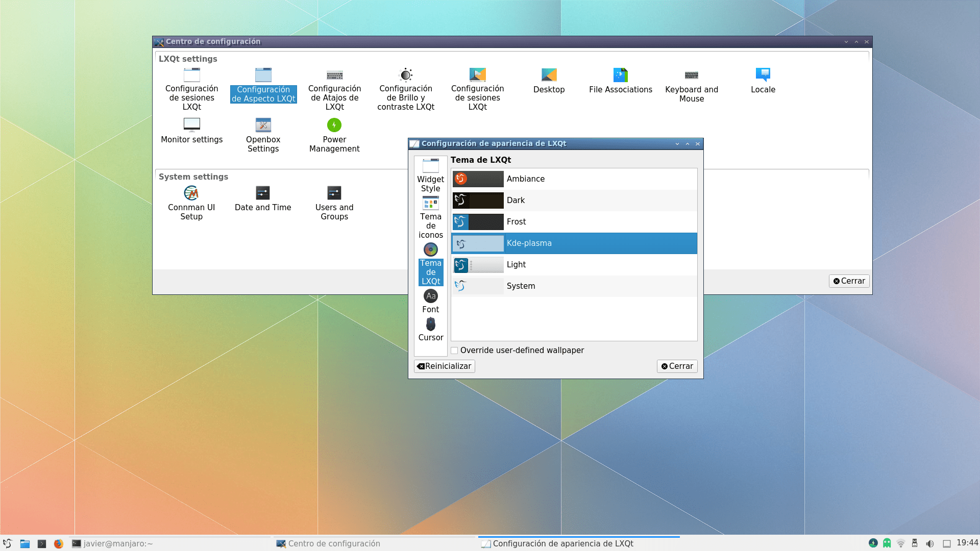Screen dimensions: 980x551
Task: Launch terminal from panel quicklaunch
Action: [42, 544]
